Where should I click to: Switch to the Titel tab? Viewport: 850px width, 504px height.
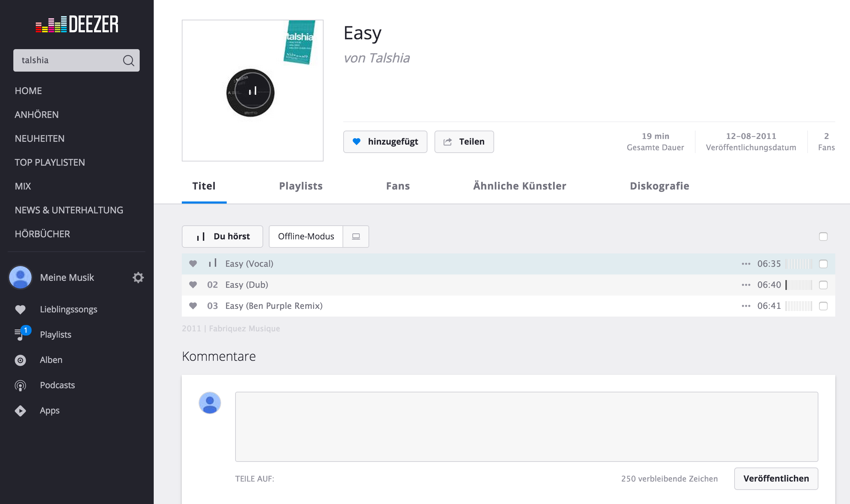pyautogui.click(x=204, y=186)
